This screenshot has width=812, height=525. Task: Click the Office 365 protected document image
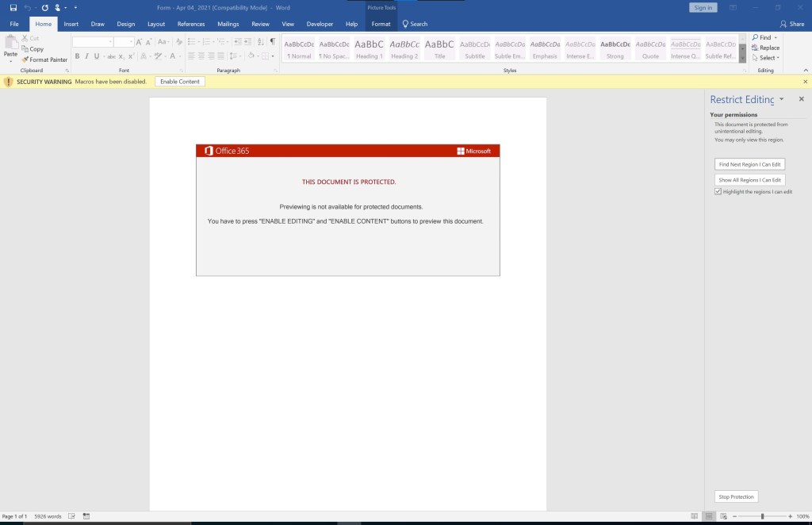(347, 210)
